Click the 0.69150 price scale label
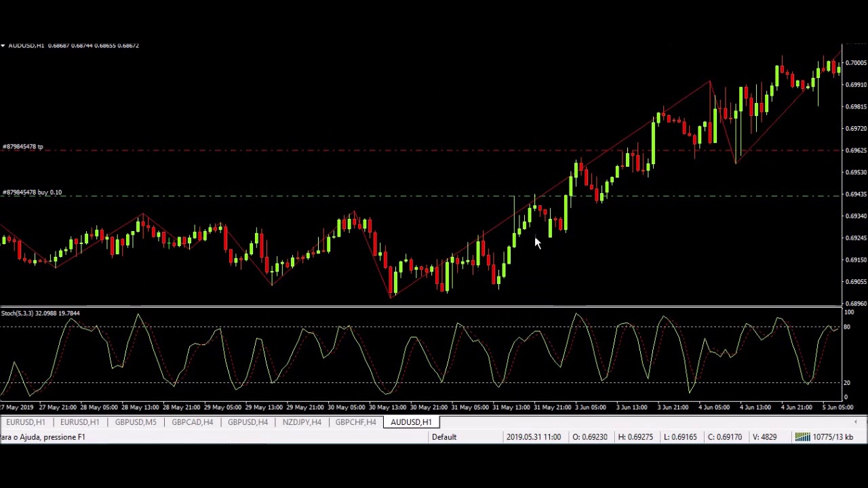The image size is (868, 488). [x=856, y=260]
